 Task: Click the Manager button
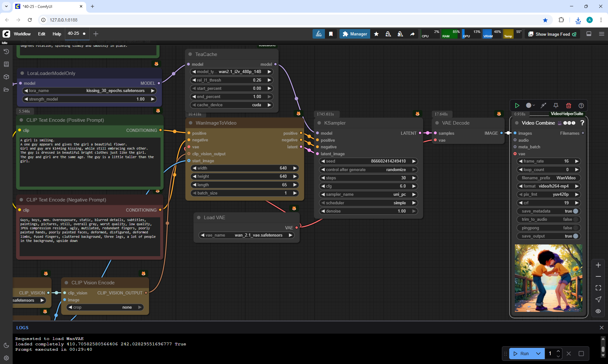click(x=355, y=34)
